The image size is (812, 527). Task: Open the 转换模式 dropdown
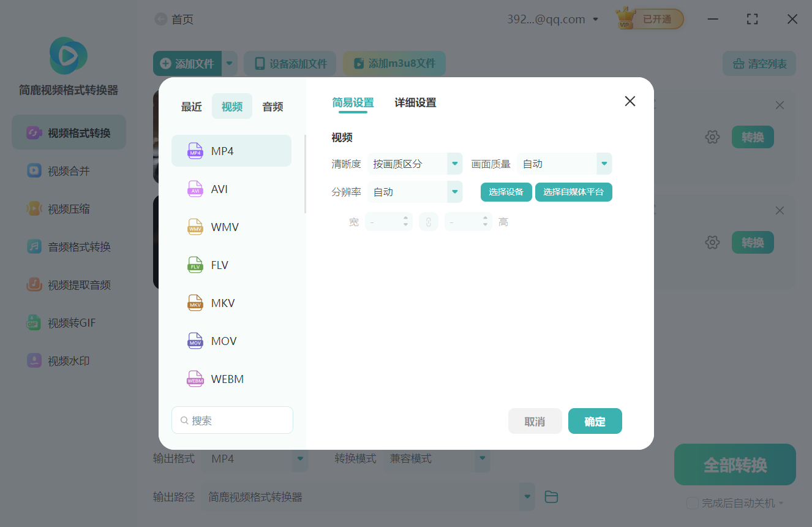click(437, 458)
